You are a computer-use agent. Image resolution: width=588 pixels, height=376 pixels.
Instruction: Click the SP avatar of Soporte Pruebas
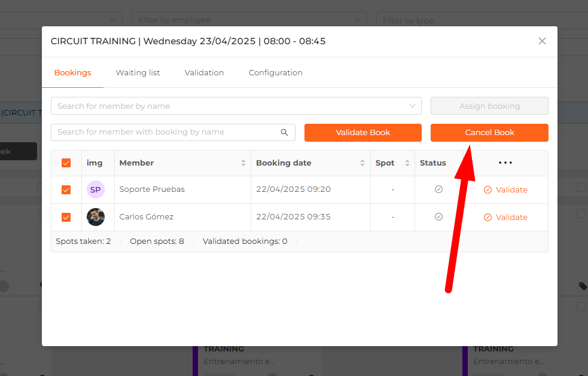(x=96, y=189)
